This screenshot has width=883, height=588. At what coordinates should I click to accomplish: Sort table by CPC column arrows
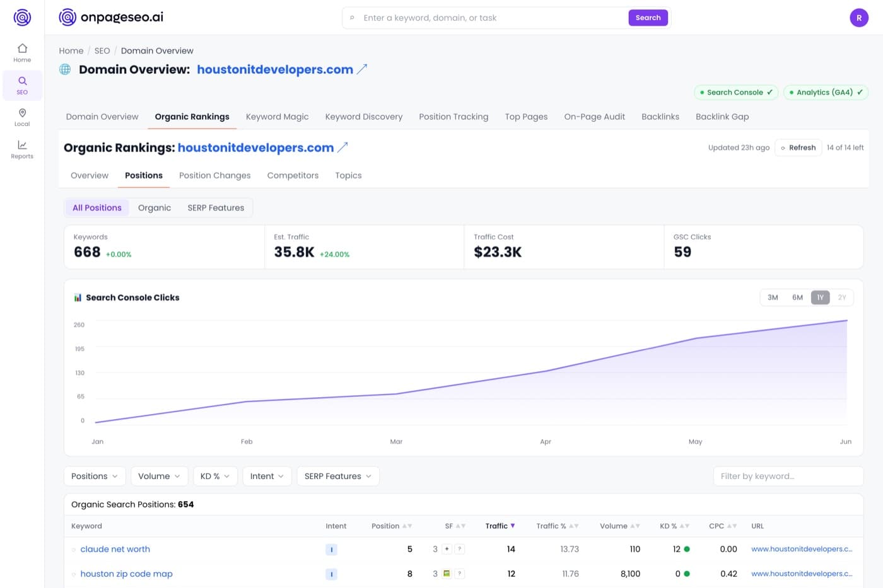[732, 526]
